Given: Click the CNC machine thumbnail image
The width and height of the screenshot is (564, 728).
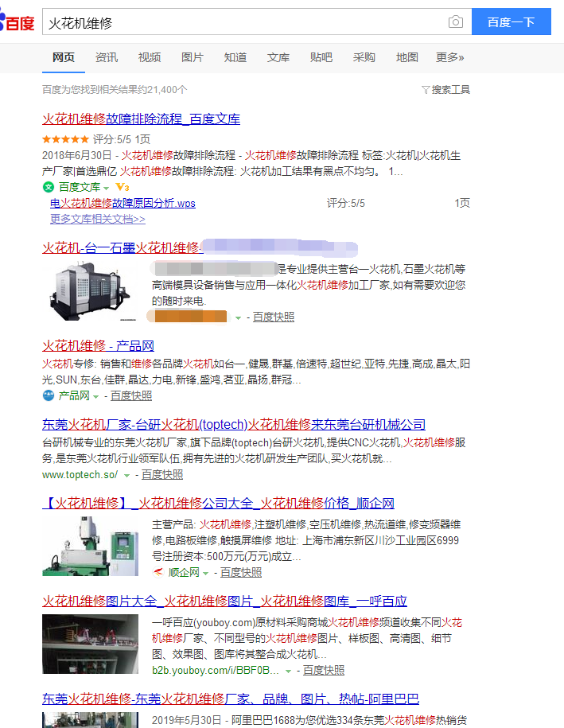Looking at the screenshot, I should 91,291.
